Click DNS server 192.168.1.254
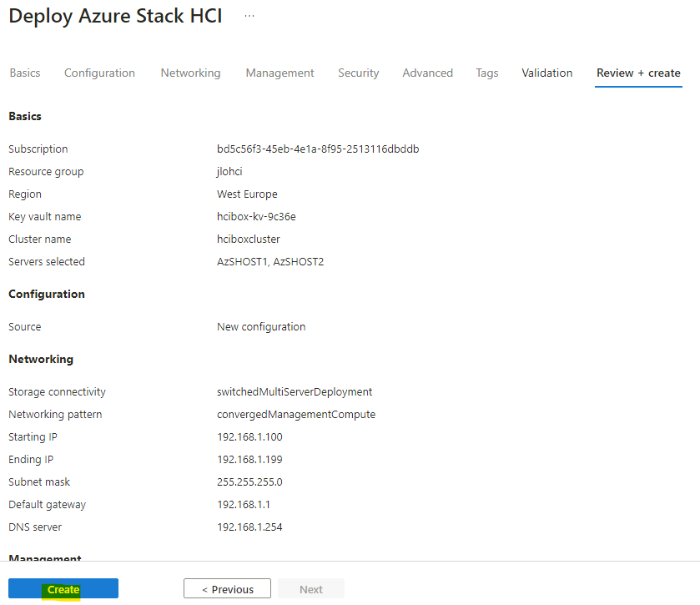The image size is (700, 605). click(x=249, y=527)
